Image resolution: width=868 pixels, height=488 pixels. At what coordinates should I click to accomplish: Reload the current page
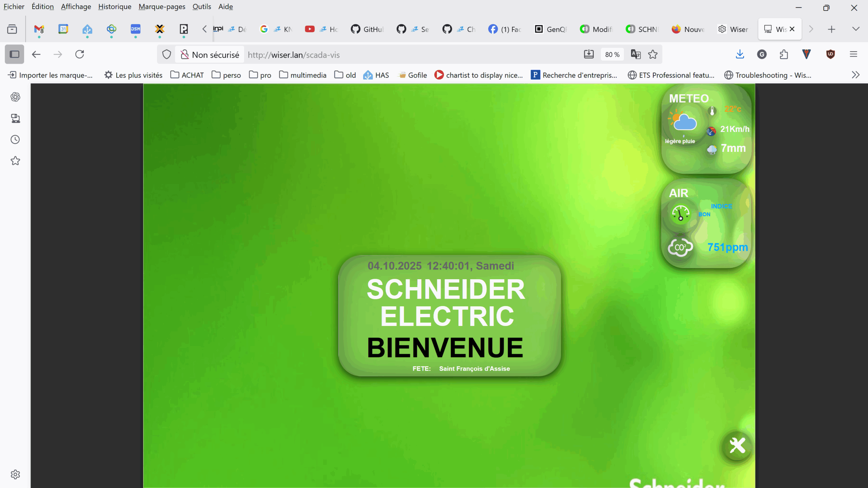[x=79, y=54]
